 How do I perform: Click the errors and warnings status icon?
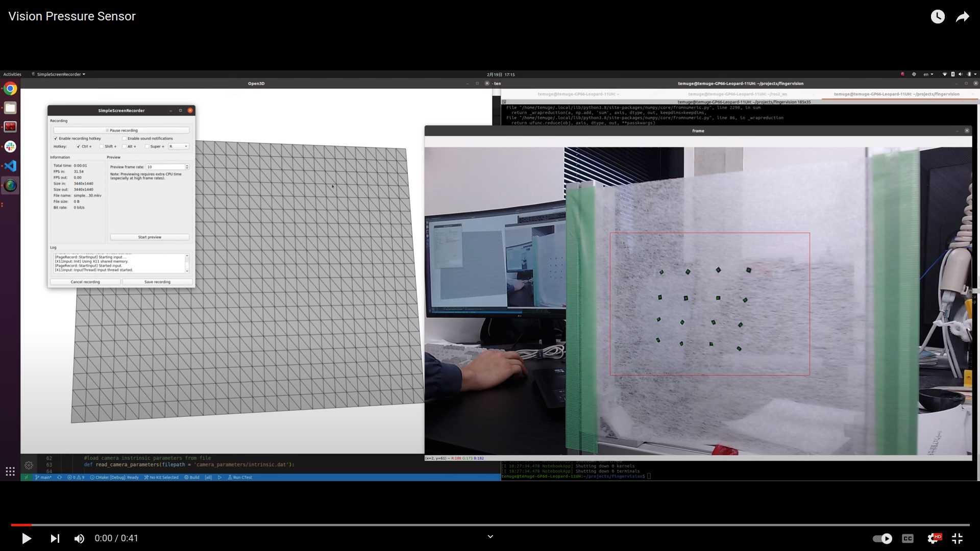(76, 477)
